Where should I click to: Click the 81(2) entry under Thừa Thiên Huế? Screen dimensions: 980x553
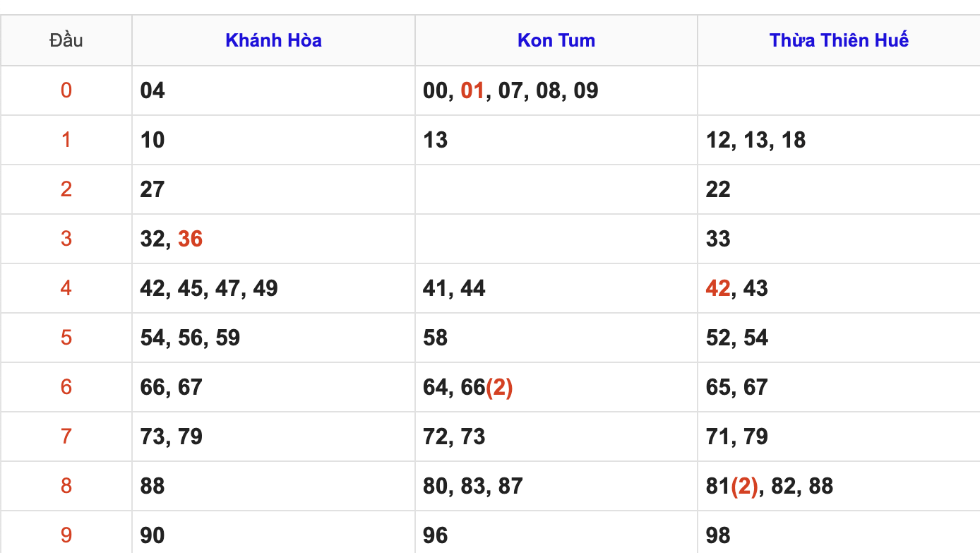click(732, 486)
